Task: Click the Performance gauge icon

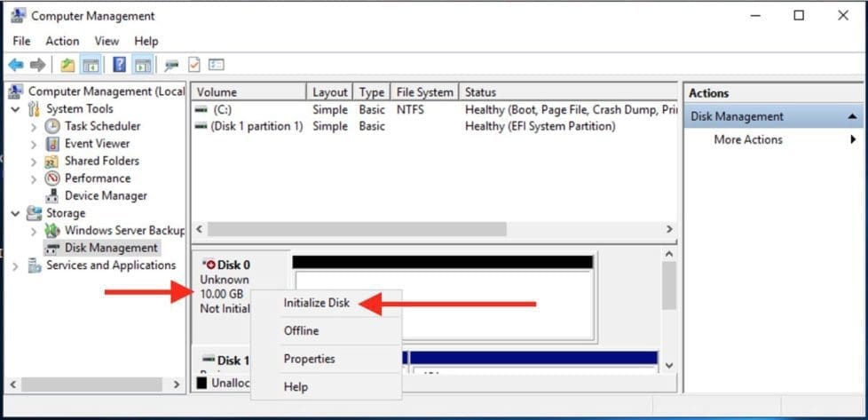Action: click(x=53, y=178)
